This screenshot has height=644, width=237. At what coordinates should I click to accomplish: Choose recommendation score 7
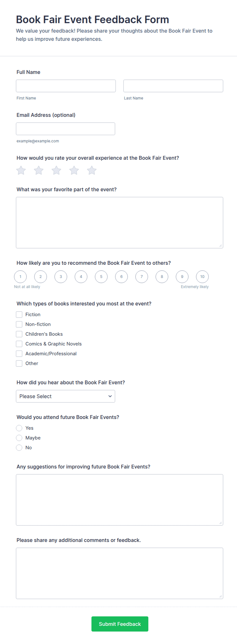tap(142, 277)
